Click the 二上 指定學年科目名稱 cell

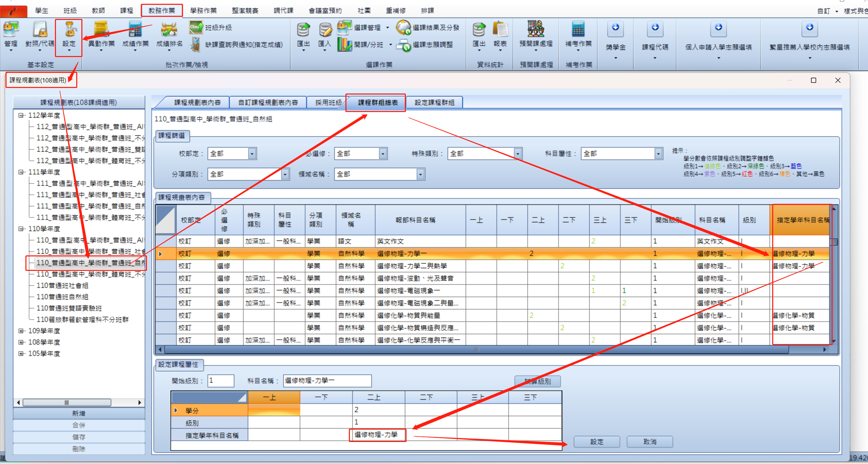tap(378, 435)
